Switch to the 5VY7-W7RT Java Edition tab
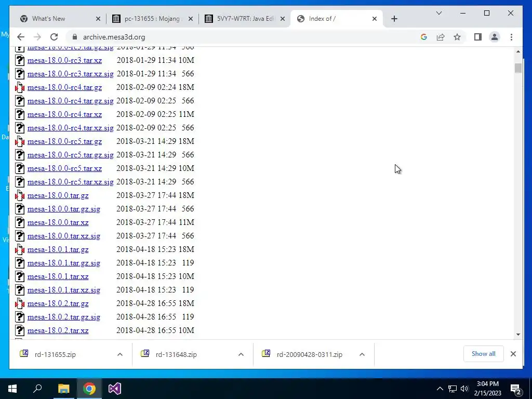The width and height of the screenshot is (532, 399). tap(245, 19)
